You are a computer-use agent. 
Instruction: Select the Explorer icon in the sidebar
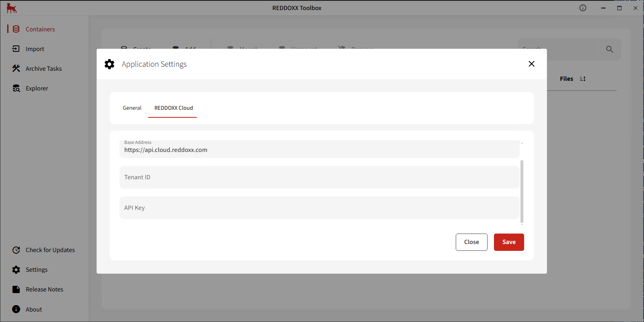[16, 88]
